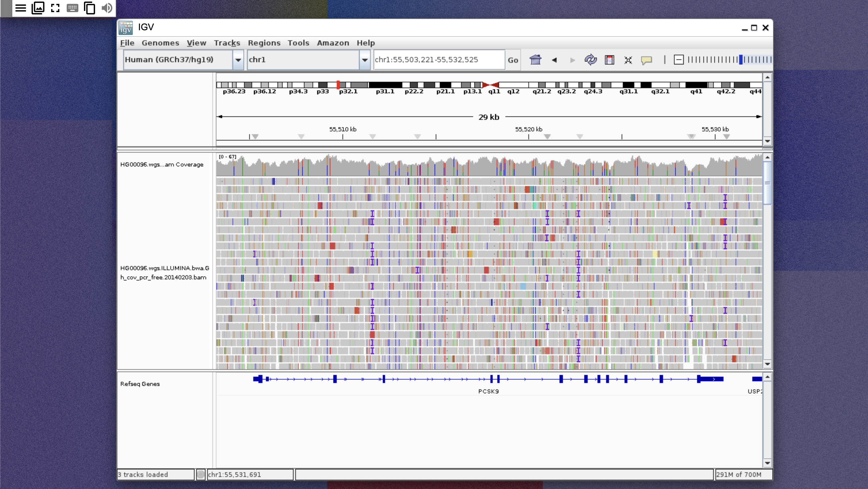Click the grayed forward navigation arrow
868x489 pixels.
tap(572, 60)
